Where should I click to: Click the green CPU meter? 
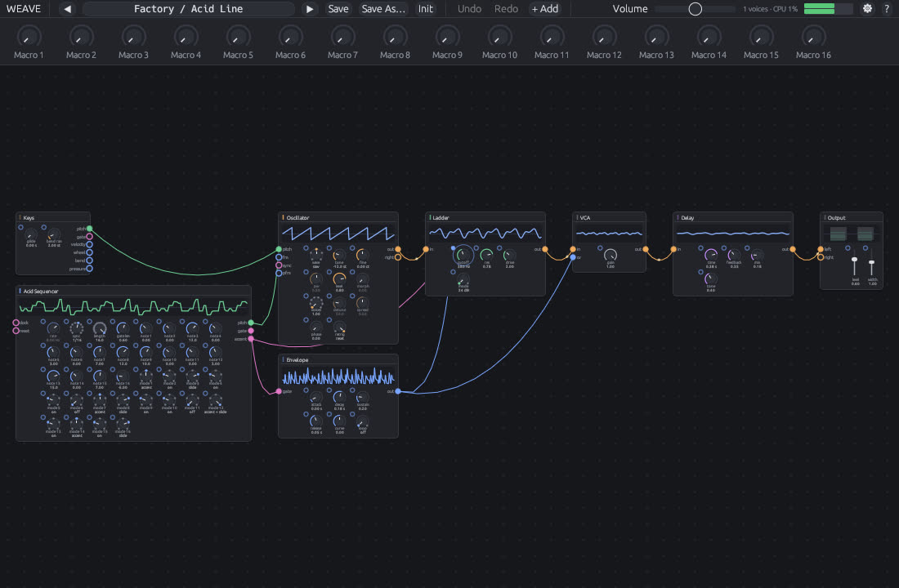(x=828, y=9)
